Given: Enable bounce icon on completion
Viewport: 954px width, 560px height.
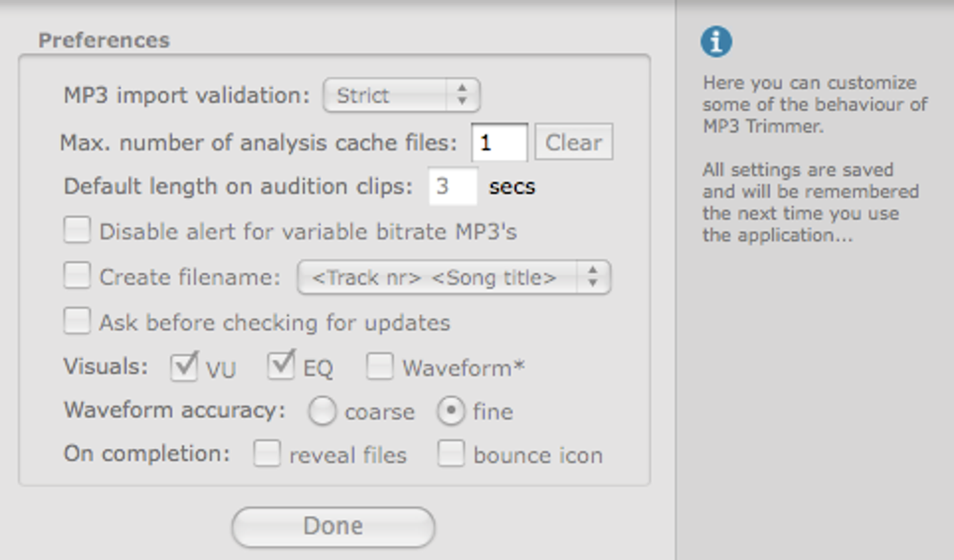Looking at the screenshot, I should point(452,455).
